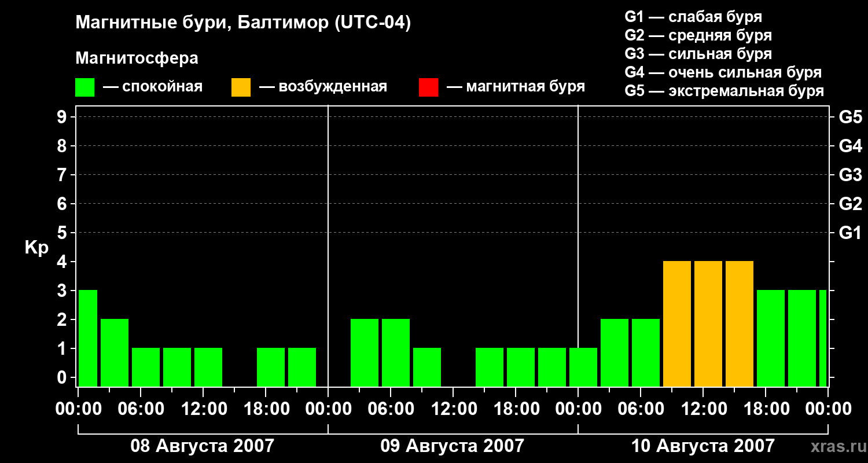Click the right-axis storm level label G4
868x463 pixels.
click(x=850, y=146)
